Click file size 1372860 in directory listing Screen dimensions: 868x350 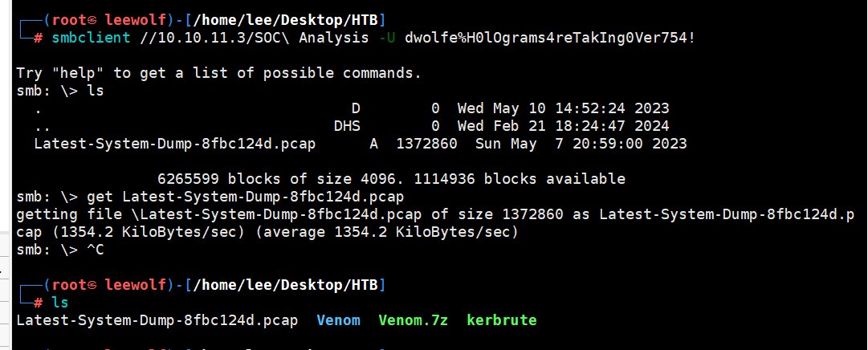click(x=426, y=144)
